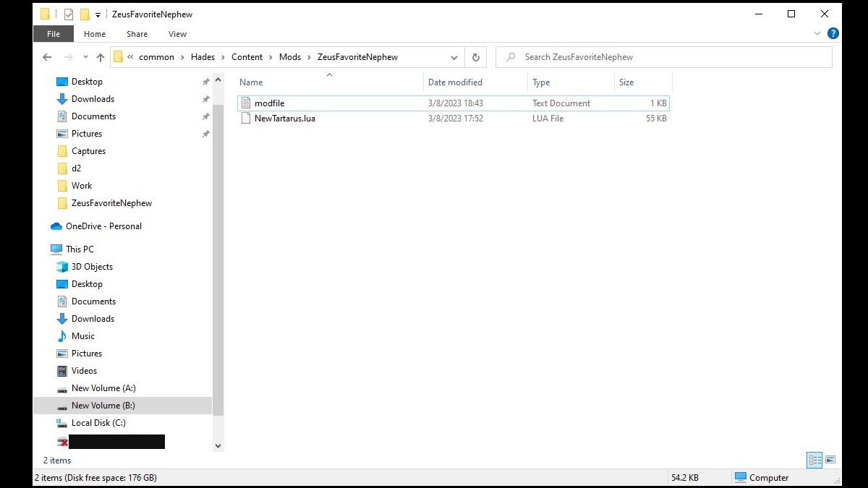The height and width of the screenshot is (488, 868).
Task: Click the refresh icon next to address bar
Action: click(475, 56)
